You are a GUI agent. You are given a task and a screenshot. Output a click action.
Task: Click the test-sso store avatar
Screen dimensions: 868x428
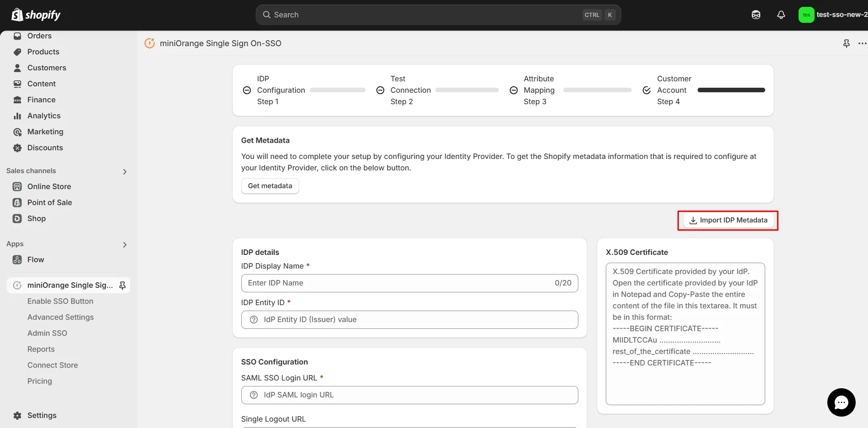click(x=806, y=15)
